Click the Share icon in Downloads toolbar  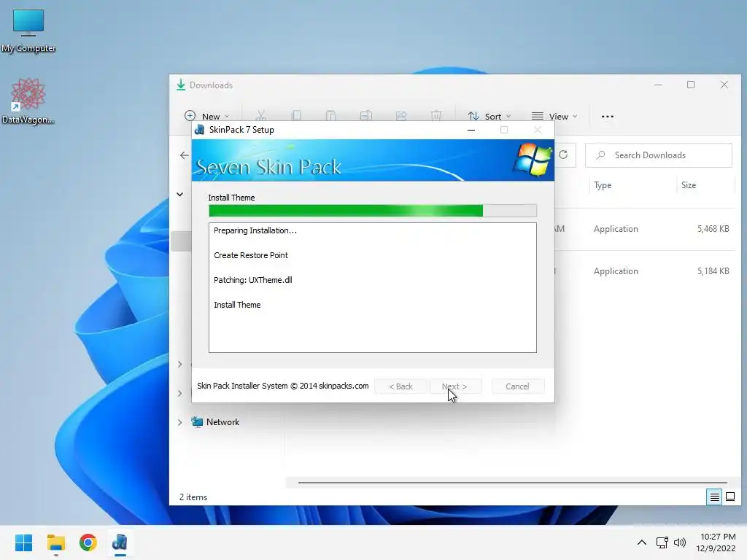click(x=401, y=116)
